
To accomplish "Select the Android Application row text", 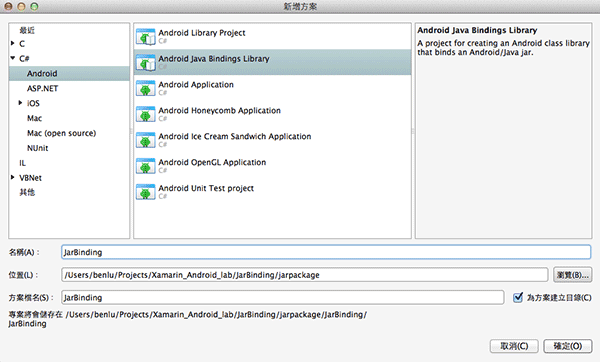I will coord(196,85).
